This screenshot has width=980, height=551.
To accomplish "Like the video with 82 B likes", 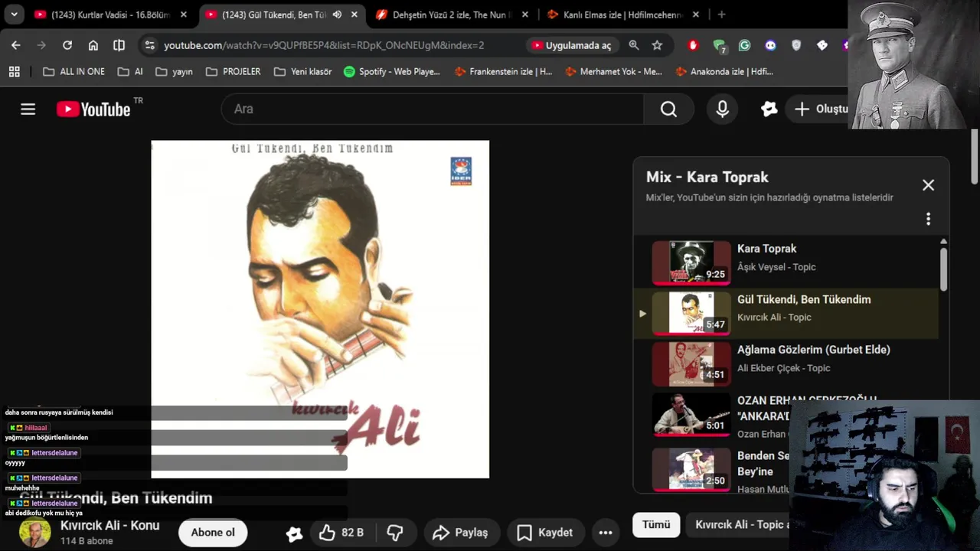I will (x=341, y=533).
